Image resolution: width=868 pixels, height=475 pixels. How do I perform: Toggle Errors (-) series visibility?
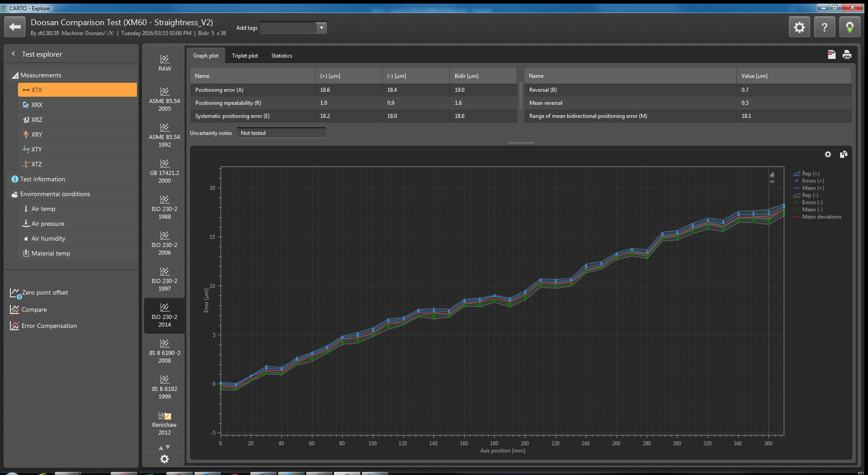(812, 202)
